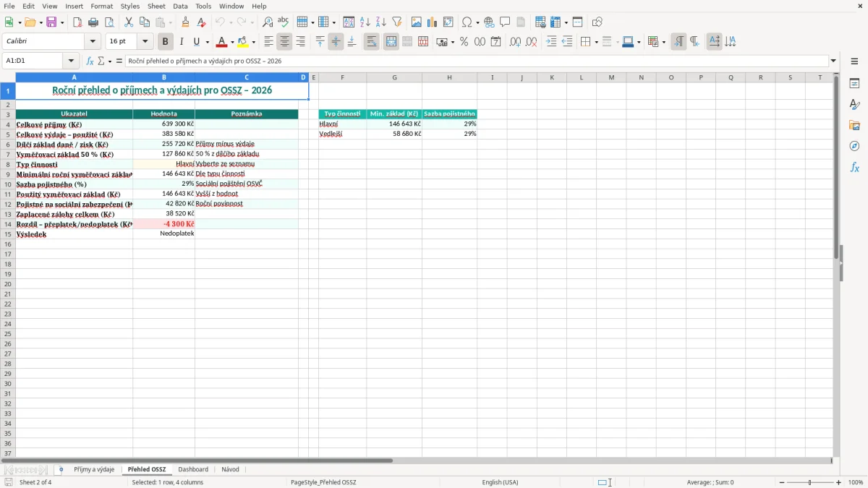Select the Příjmy a výdaje sheet tab
This screenshot has height=488, width=868.
[94, 469]
